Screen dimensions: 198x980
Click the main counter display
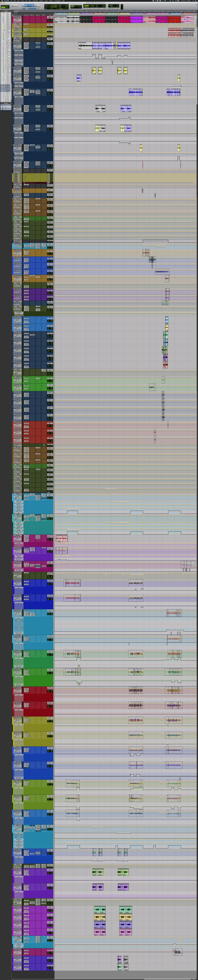(x=54, y=6)
